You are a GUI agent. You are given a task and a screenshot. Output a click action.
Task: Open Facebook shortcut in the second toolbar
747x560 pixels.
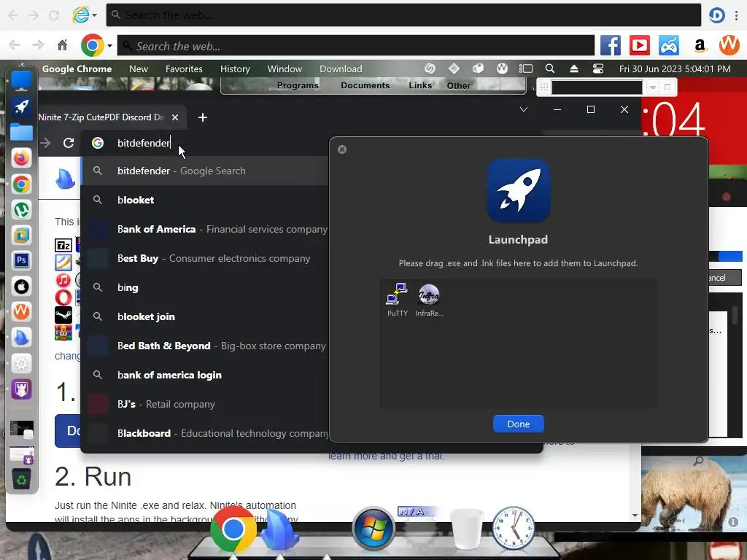(611, 46)
